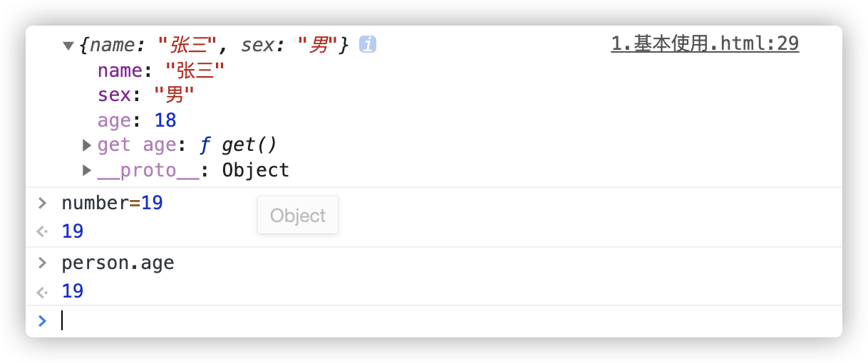The width and height of the screenshot is (868, 363).
Task: Click the blue console prompt chevron
Action: tap(42, 321)
